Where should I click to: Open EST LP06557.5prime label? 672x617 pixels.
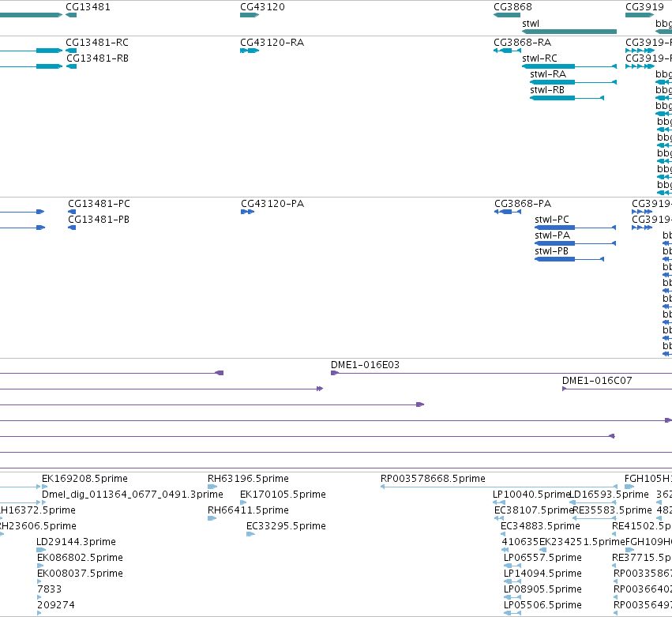click(543, 558)
